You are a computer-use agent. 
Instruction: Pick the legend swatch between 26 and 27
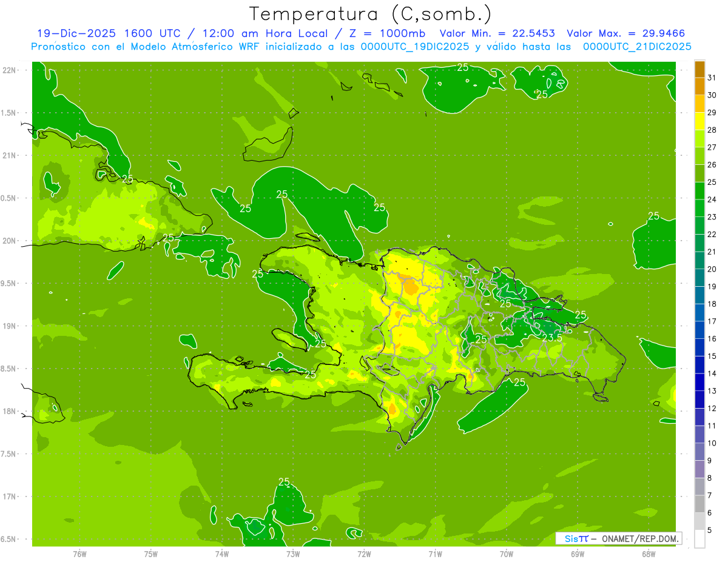tap(699, 156)
